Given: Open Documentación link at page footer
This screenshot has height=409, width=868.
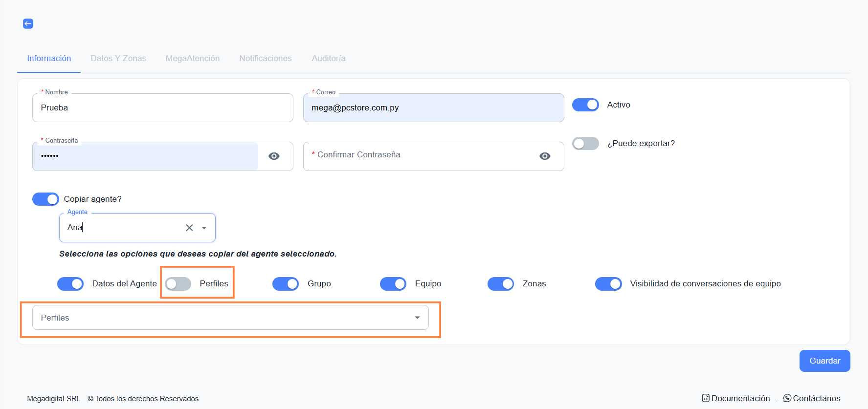Looking at the screenshot, I should tap(735, 398).
